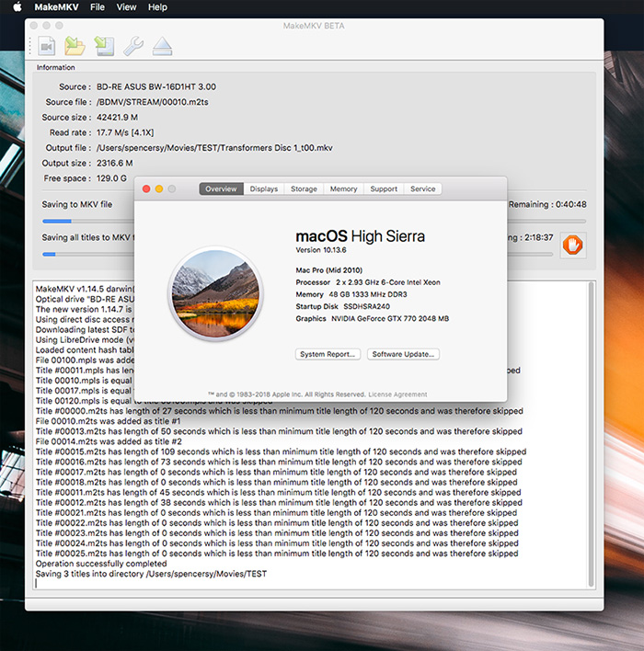Stop the conversion with the orange hand button
Viewport: 644px width, 651px height.
(573, 245)
